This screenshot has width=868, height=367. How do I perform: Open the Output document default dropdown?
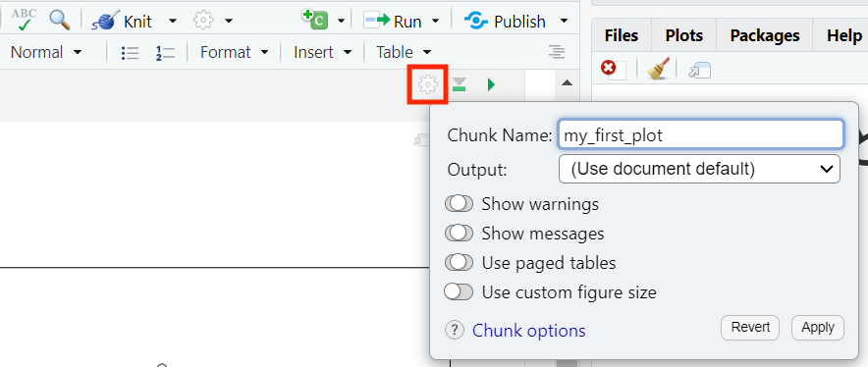point(700,169)
